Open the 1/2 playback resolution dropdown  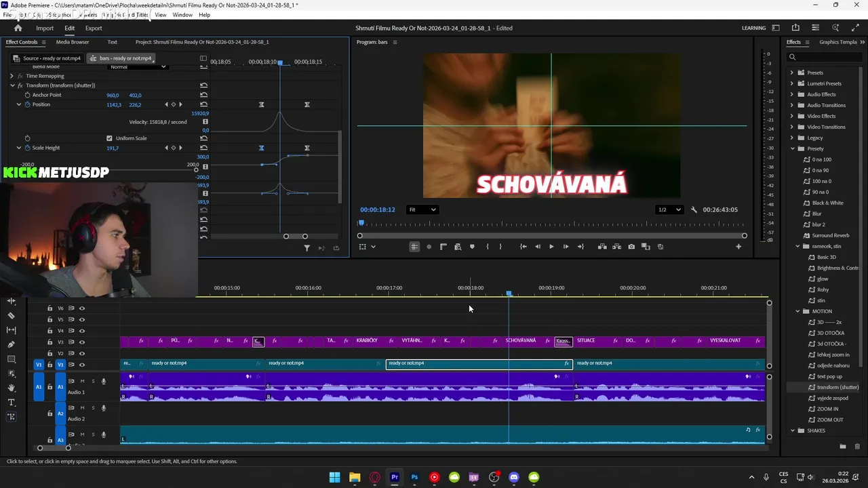(x=669, y=209)
